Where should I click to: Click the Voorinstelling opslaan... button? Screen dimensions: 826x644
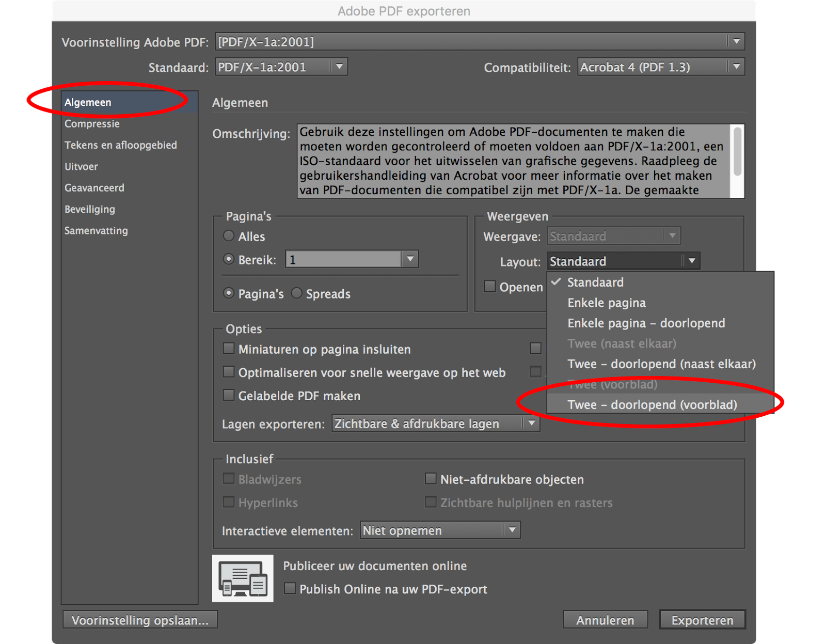point(140,620)
